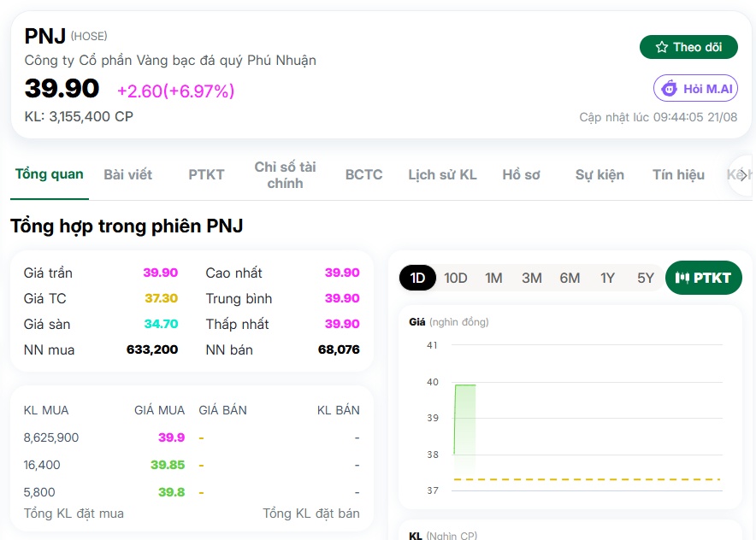756x540 pixels.
Task: Click the current price 39.90 headline
Action: click(x=62, y=89)
